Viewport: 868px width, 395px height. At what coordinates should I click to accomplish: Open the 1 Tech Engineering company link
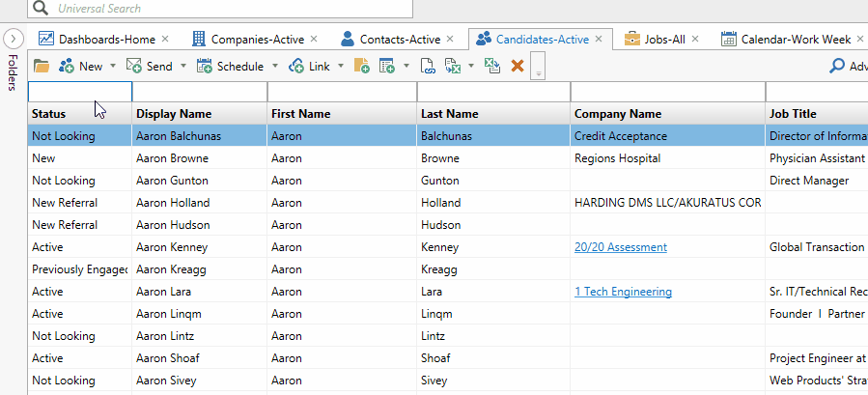(624, 292)
